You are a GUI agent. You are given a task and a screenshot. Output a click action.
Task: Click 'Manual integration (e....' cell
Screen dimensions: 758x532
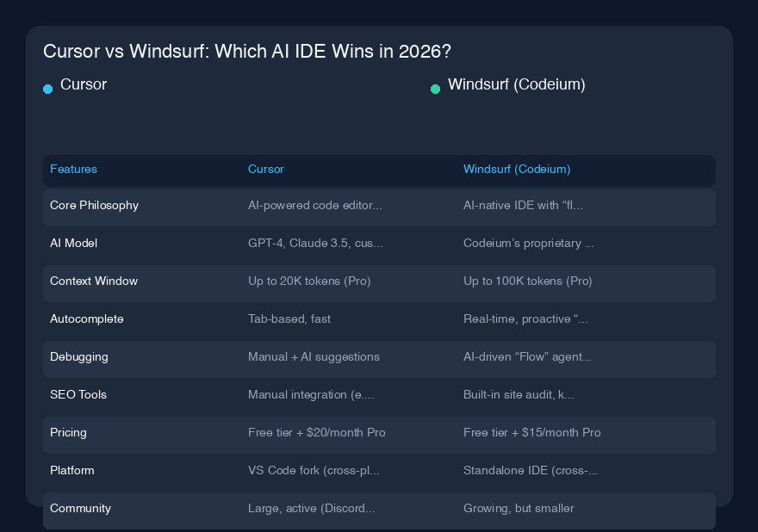tap(311, 395)
